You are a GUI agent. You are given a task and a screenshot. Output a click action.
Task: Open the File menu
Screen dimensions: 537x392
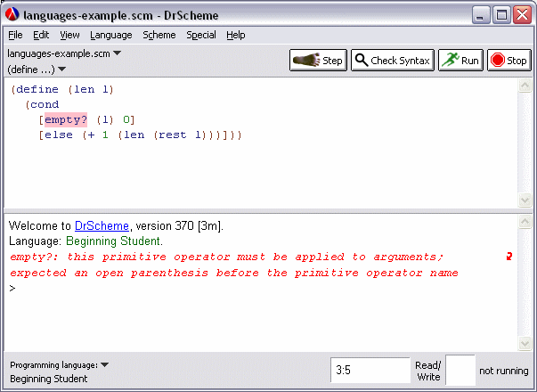click(x=15, y=35)
